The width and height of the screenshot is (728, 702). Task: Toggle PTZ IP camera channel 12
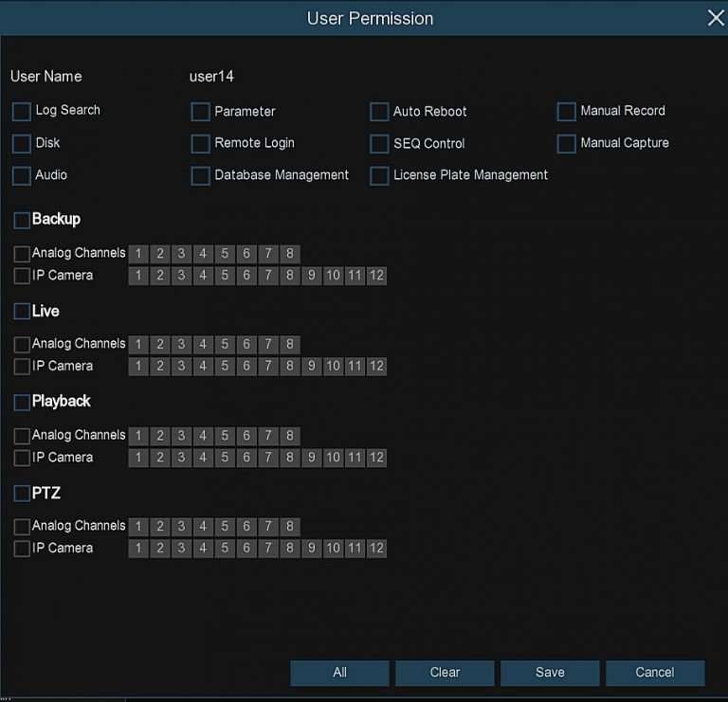click(376, 548)
